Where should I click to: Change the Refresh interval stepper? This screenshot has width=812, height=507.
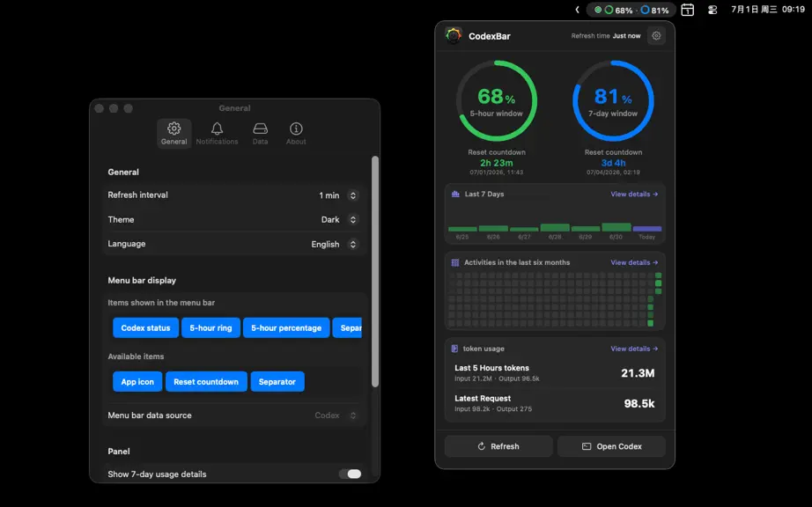click(x=352, y=195)
